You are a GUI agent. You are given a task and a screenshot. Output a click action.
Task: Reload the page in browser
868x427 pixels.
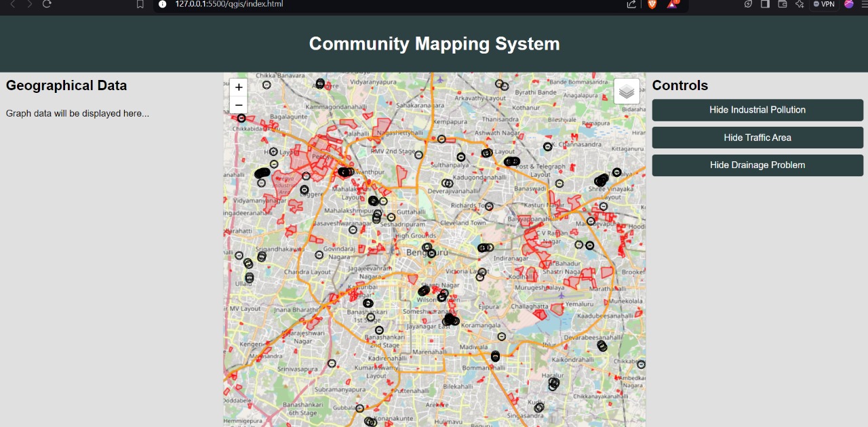click(x=47, y=4)
